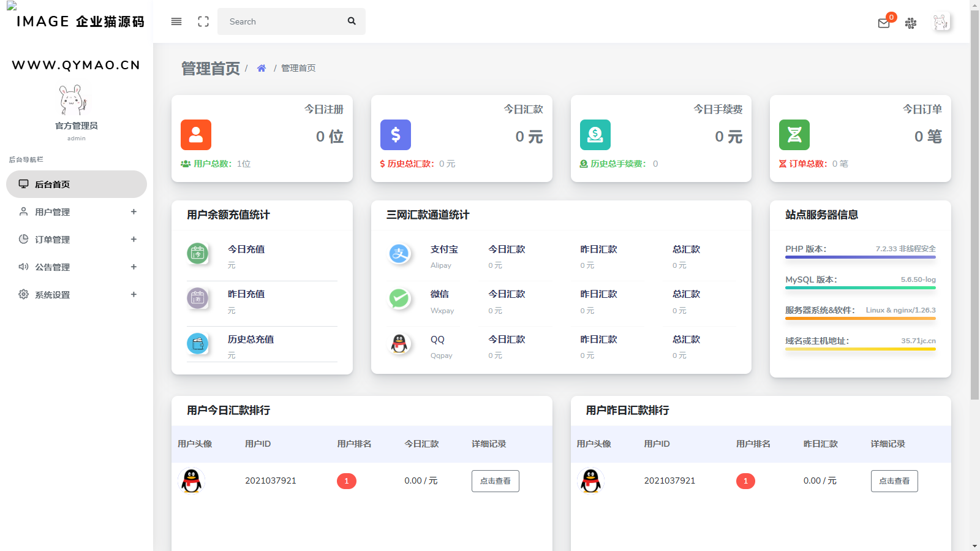Click the home icon in breadcrumb

tap(262, 68)
